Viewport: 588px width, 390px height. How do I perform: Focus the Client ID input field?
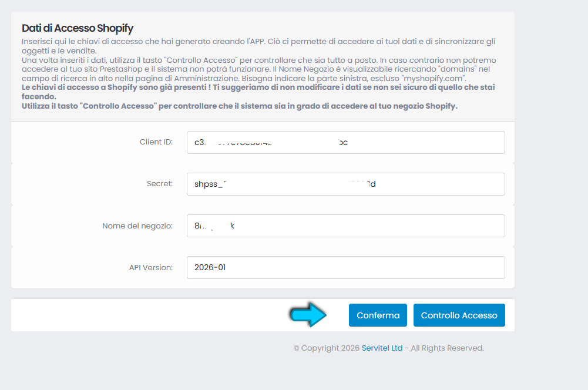(x=346, y=143)
